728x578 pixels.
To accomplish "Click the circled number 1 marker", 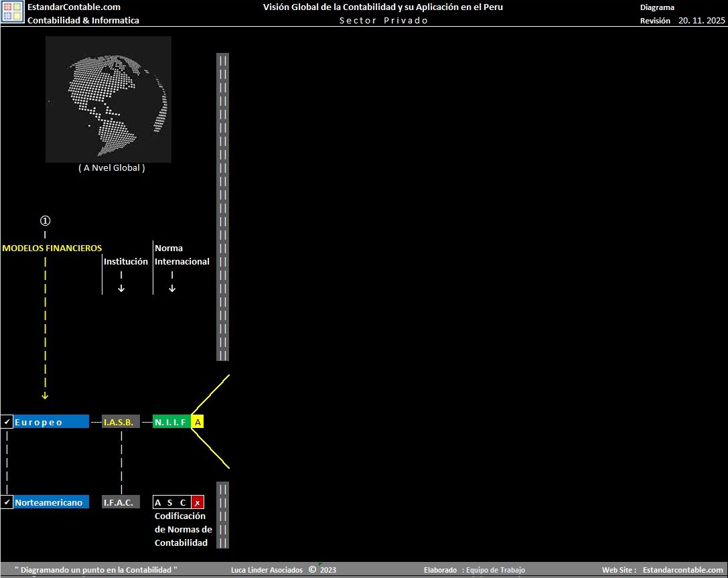I will tap(45, 220).
